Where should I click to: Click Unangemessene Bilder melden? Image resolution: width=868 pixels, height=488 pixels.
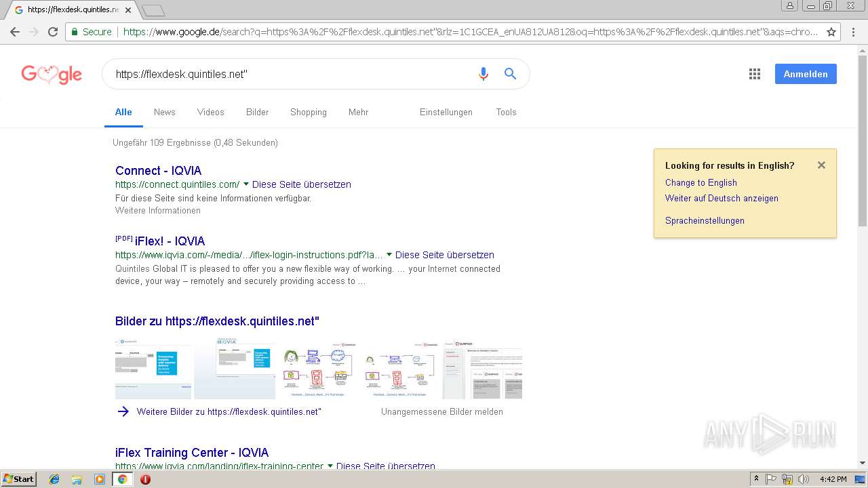tap(442, 411)
